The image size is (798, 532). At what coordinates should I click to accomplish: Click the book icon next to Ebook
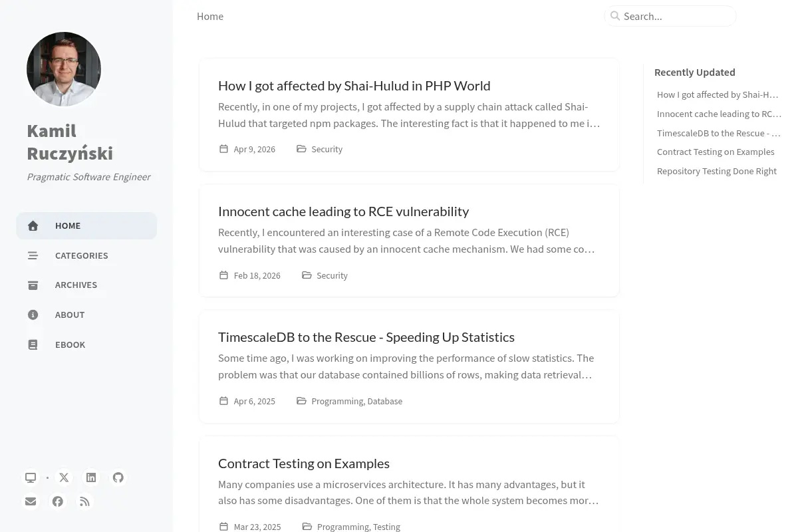pyautogui.click(x=33, y=344)
